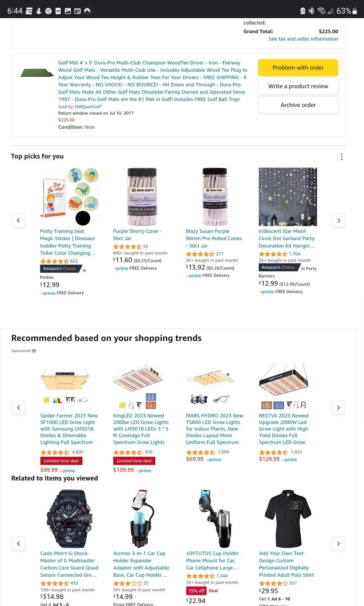Tap the Bluetooth icon in status bar
Screen dimensions: 364x606
coord(312,11)
